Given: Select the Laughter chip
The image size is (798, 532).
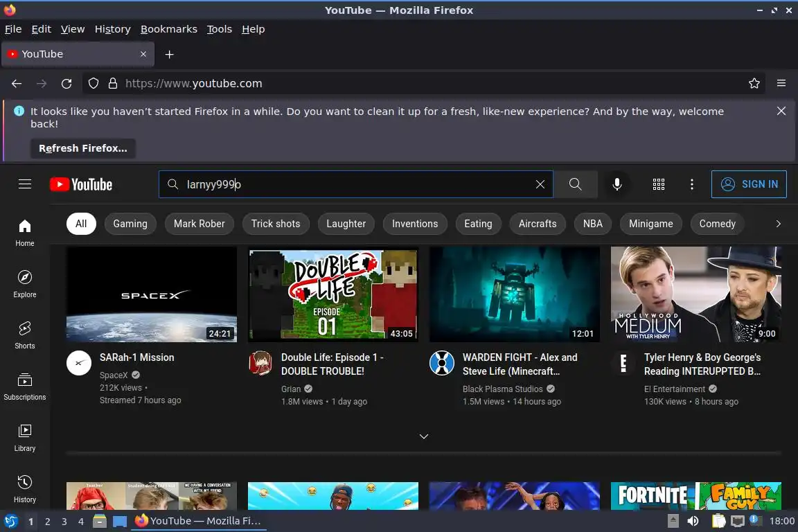Looking at the screenshot, I should tap(346, 224).
